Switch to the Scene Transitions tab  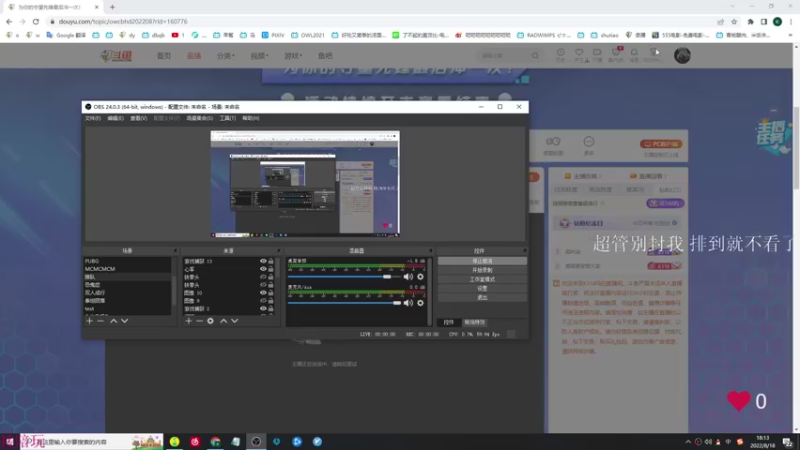pos(475,322)
